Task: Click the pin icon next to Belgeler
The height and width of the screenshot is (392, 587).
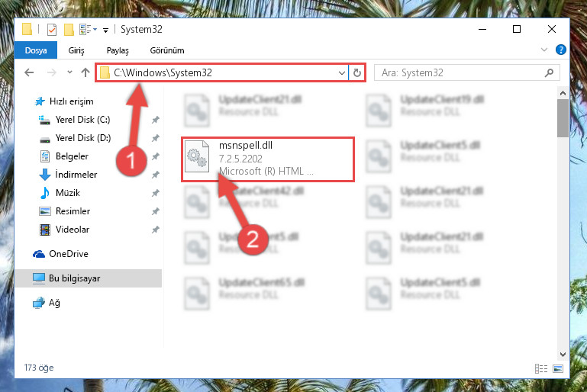Action: pyautogui.click(x=156, y=156)
